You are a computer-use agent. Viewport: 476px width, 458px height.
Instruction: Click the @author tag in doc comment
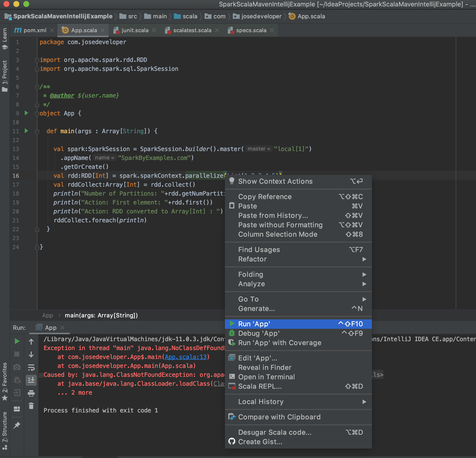pyautogui.click(x=62, y=96)
